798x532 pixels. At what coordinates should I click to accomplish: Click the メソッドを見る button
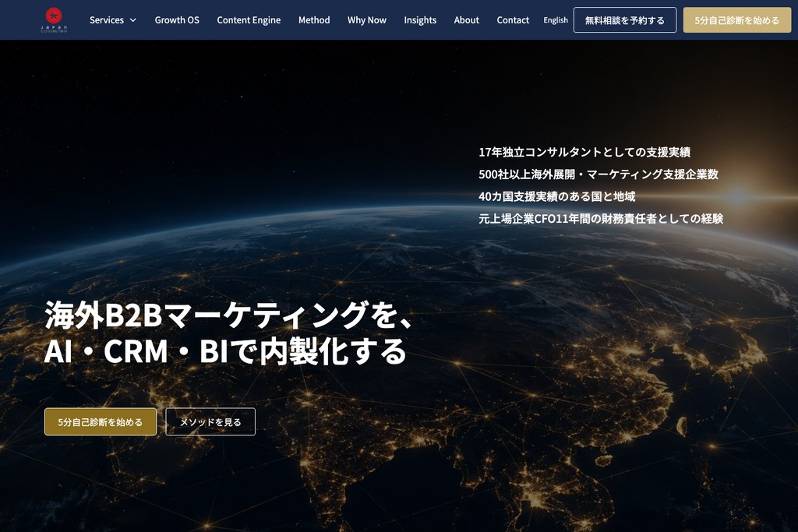click(210, 421)
